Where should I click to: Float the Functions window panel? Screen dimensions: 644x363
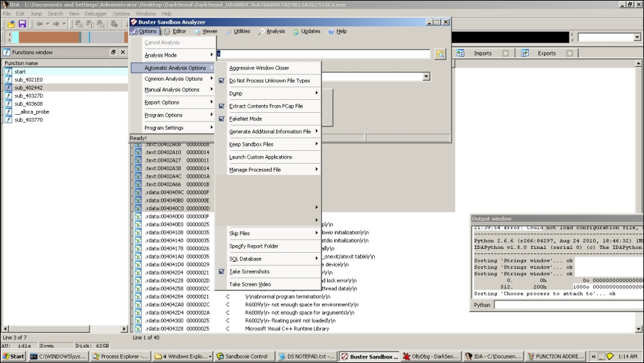pyautogui.click(x=113, y=52)
